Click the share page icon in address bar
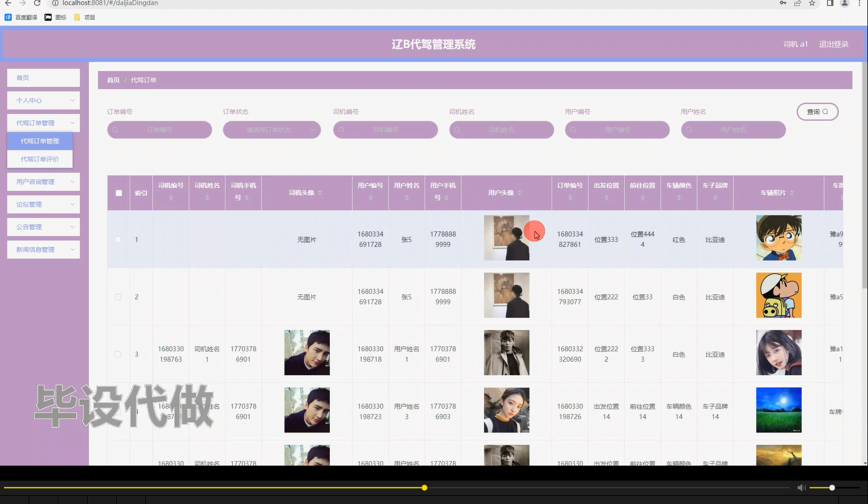868x504 pixels. click(x=797, y=3)
